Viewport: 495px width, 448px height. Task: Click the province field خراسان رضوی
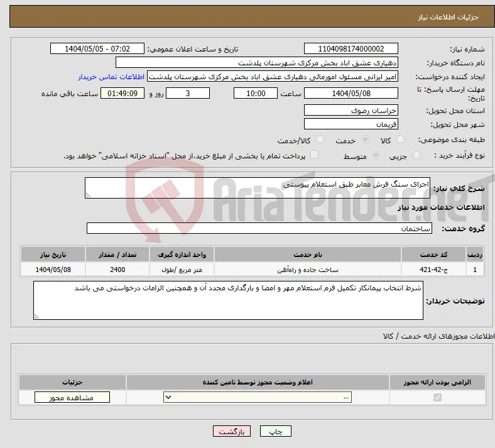351,110
